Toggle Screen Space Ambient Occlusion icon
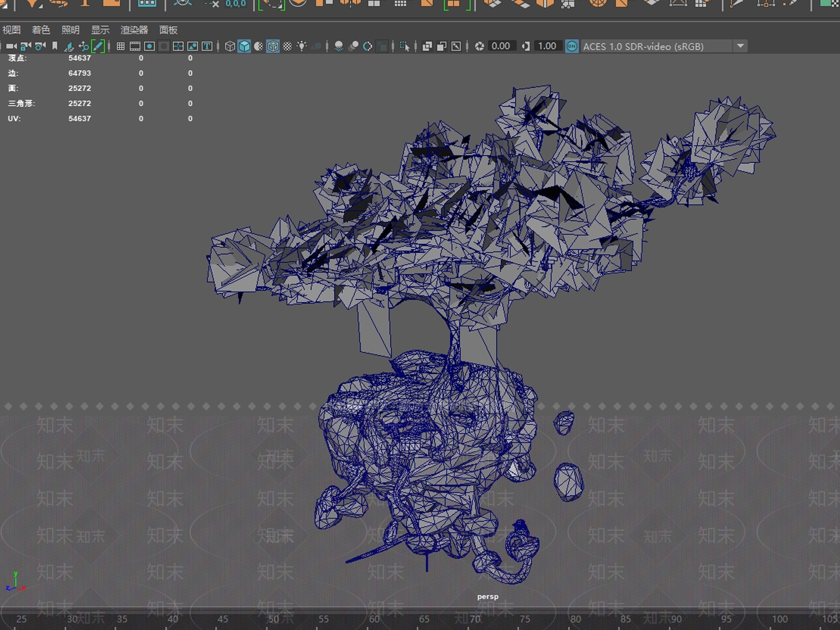Image resolution: width=840 pixels, height=630 pixels. pyautogui.click(x=339, y=46)
